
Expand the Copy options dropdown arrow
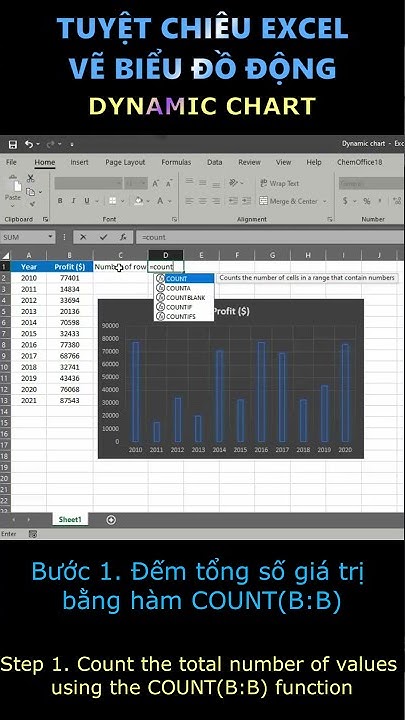pyautogui.click(x=40, y=192)
